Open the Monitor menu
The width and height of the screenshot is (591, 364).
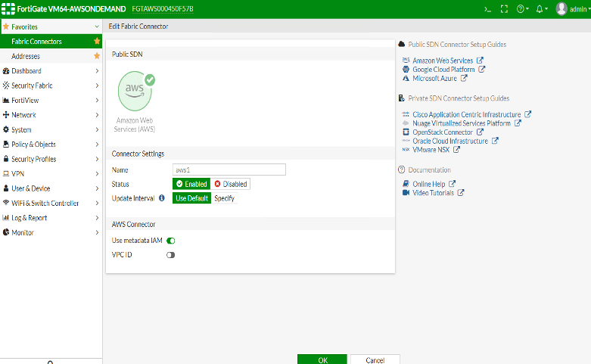(51, 232)
